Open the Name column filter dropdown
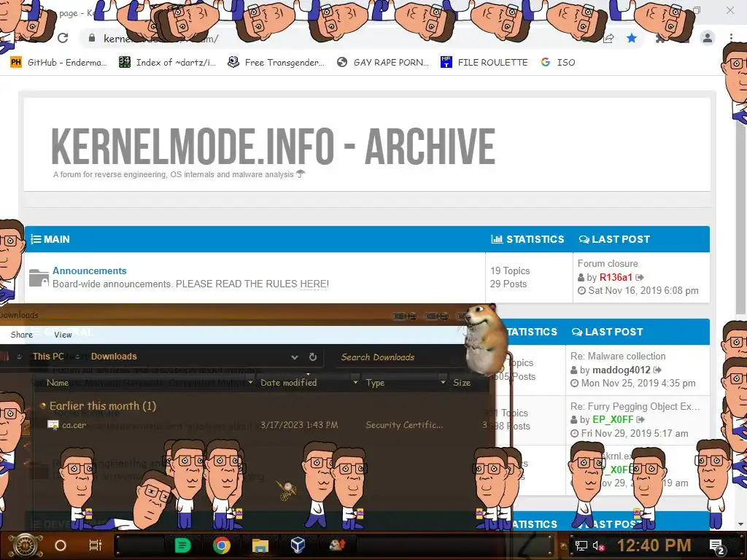The height and width of the screenshot is (560, 747). pos(251,382)
